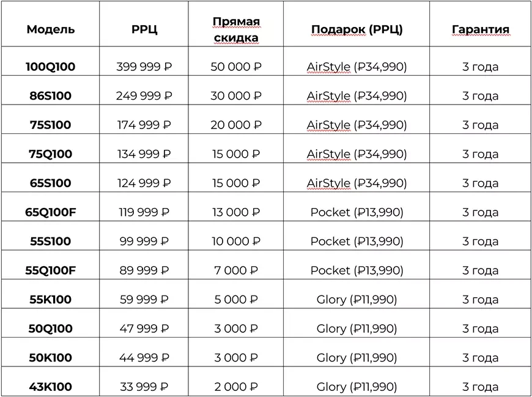Select the 89 999 ₽ price cell
The image size is (532, 397).
(144, 270)
